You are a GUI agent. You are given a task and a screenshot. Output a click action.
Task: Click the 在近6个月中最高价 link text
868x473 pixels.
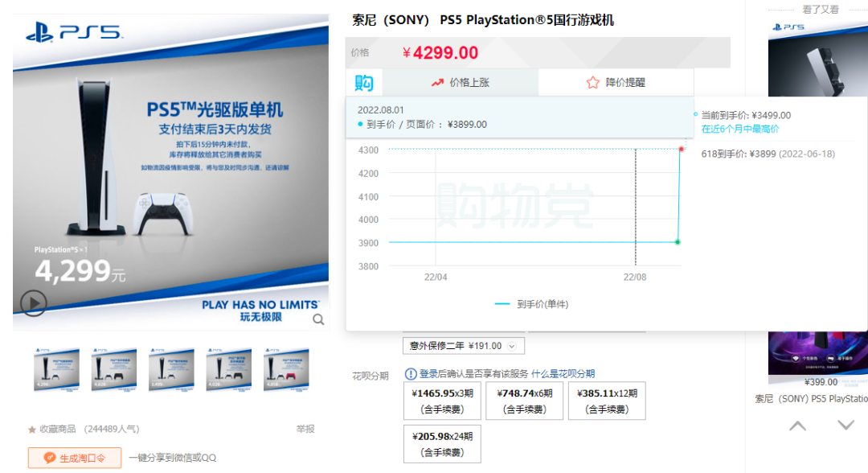[x=740, y=129]
